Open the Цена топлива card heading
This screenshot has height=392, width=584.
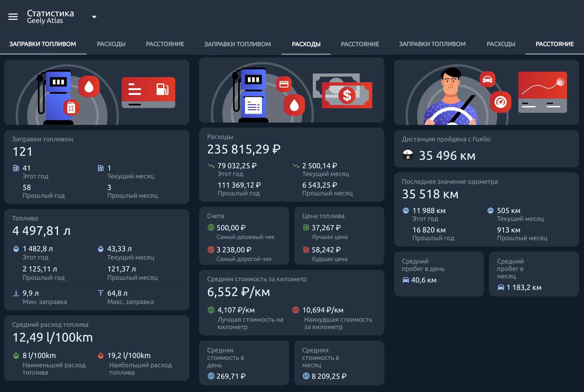tap(323, 216)
